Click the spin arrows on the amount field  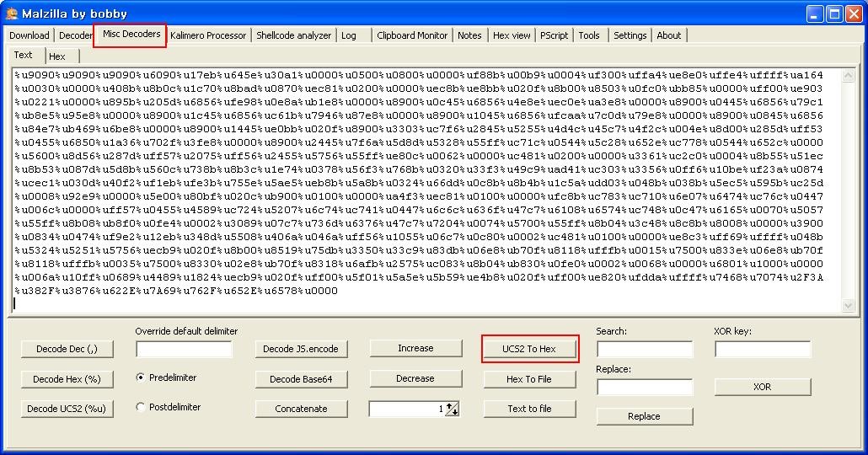pos(452,409)
